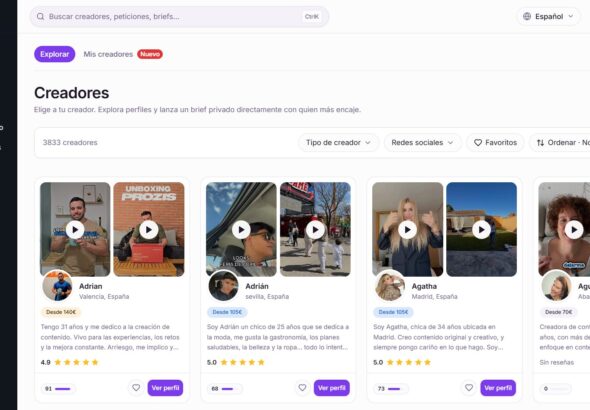Expand the Redes sociales filter
Image resolution: width=590 pixels, height=410 pixels.
422,143
